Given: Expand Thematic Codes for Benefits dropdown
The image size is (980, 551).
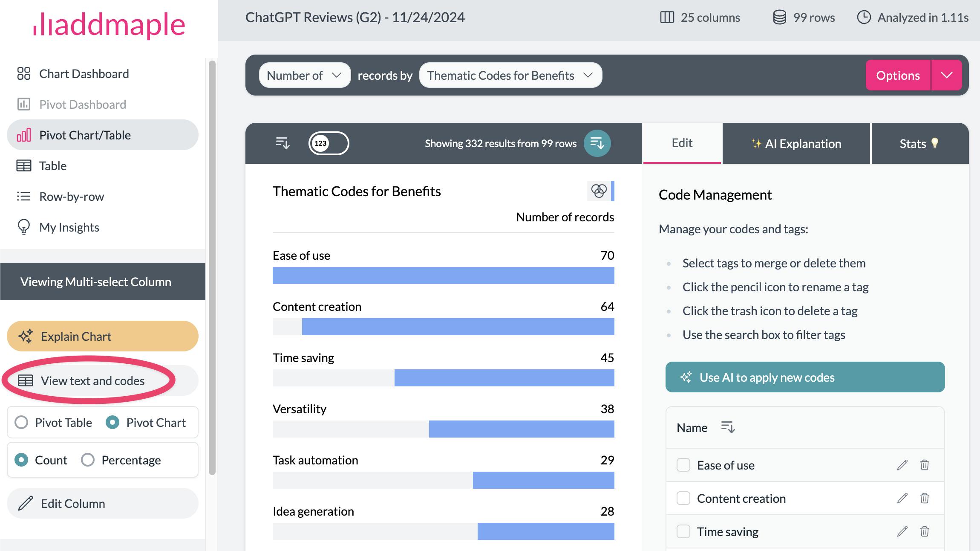Looking at the screenshot, I should click(510, 75).
